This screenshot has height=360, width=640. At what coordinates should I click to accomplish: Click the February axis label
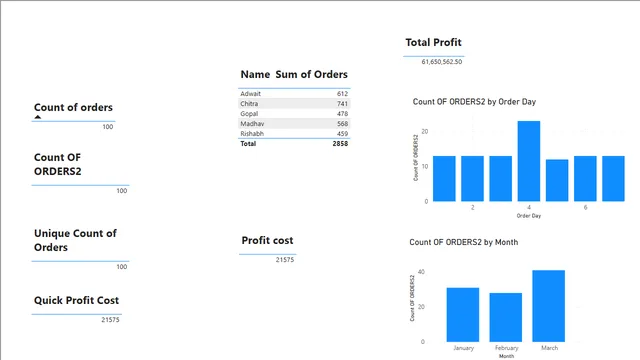tap(507, 348)
